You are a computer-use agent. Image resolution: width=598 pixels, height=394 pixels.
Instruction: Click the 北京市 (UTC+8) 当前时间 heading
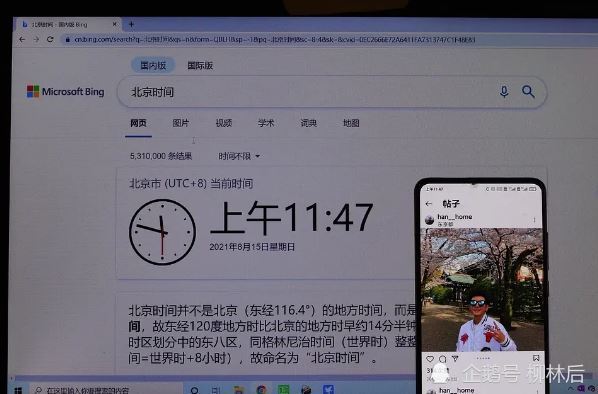(x=191, y=183)
